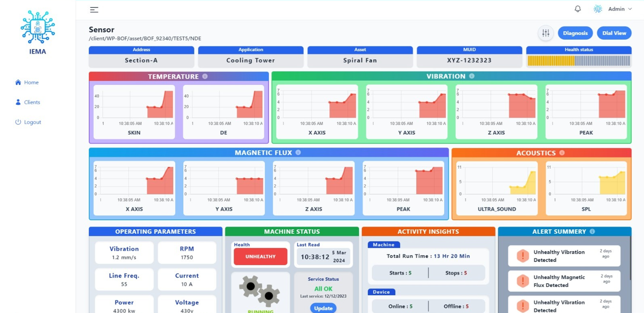Click the Alert Summery info icon
Viewport: 644px width, 313px height.
point(592,232)
